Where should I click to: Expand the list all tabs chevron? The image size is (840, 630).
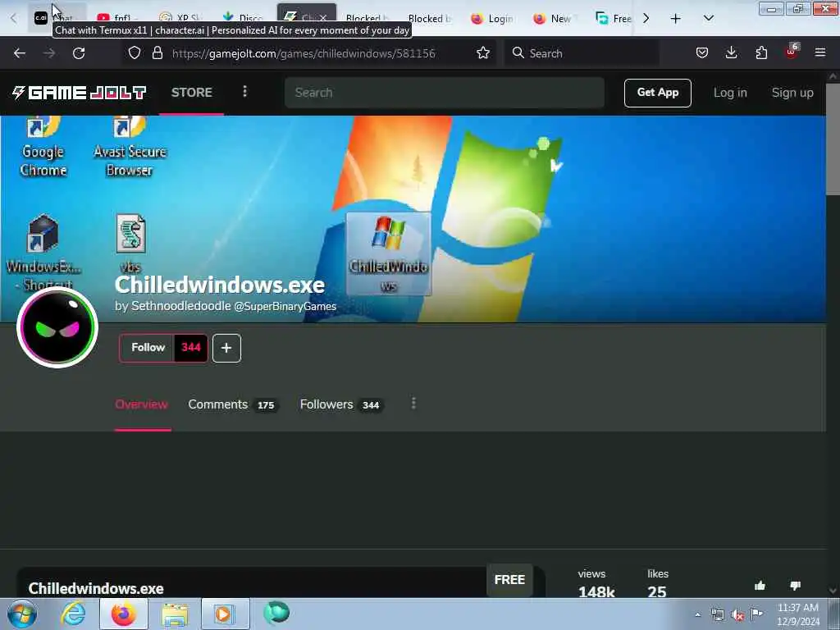708,19
